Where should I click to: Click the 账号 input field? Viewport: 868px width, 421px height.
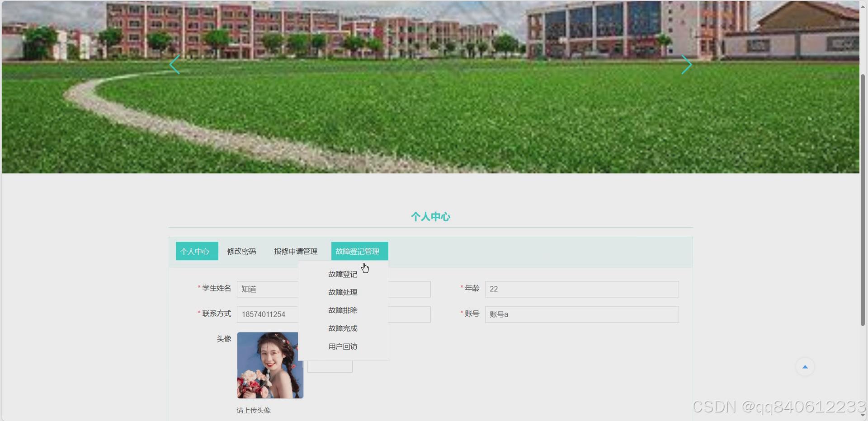[x=582, y=314]
